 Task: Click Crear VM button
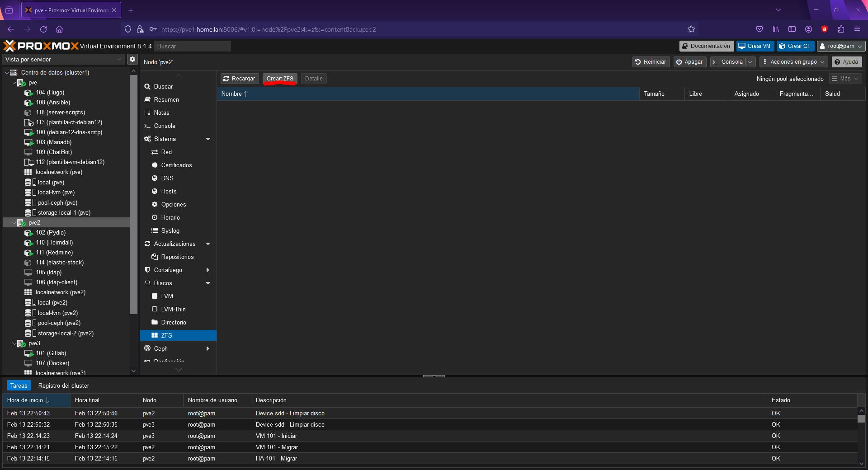coord(755,46)
